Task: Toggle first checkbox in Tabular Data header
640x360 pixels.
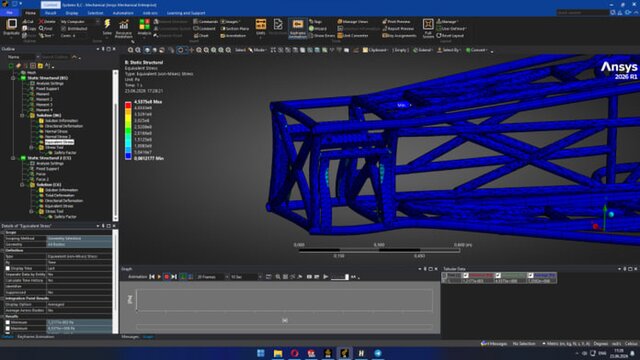Action: point(466,276)
